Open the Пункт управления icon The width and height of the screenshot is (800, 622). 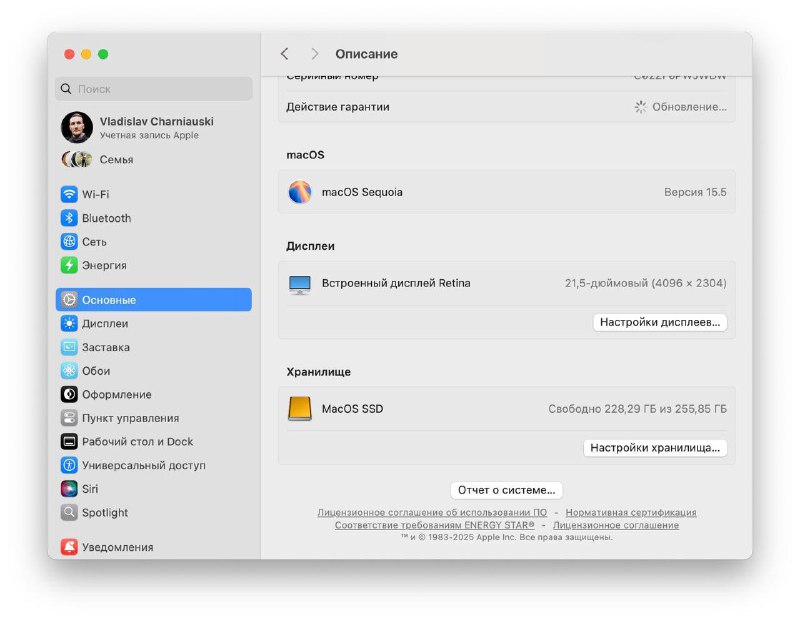coord(69,418)
